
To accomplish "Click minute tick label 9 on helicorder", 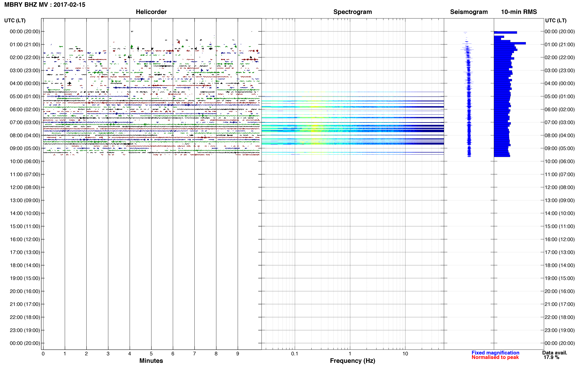I will point(238,354).
